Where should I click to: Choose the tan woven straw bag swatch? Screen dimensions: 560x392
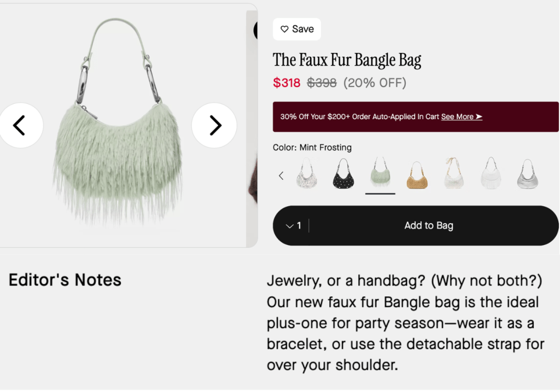pyautogui.click(x=417, y=174)
